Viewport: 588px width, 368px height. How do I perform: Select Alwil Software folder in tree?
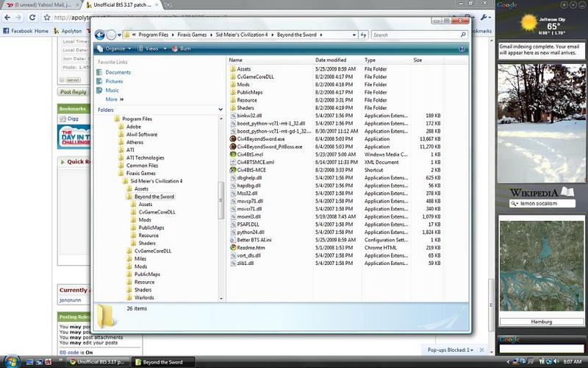point(142,135)
